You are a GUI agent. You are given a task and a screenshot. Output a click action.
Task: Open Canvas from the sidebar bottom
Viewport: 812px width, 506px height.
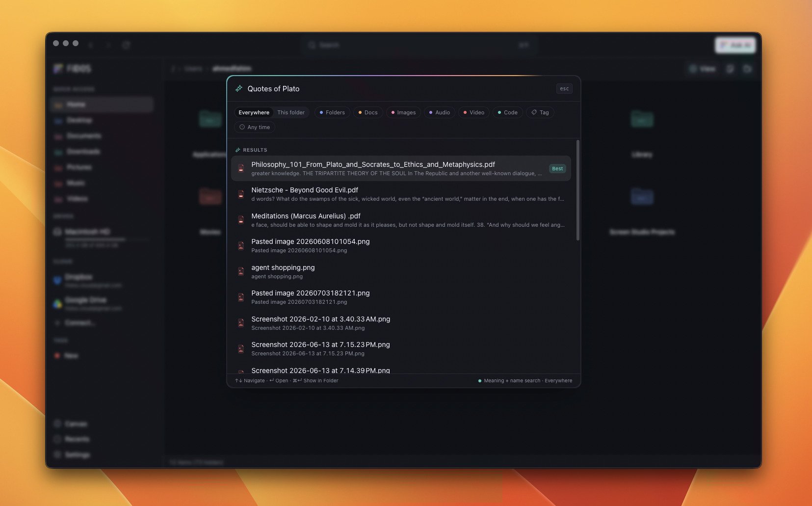coord(71,424)
